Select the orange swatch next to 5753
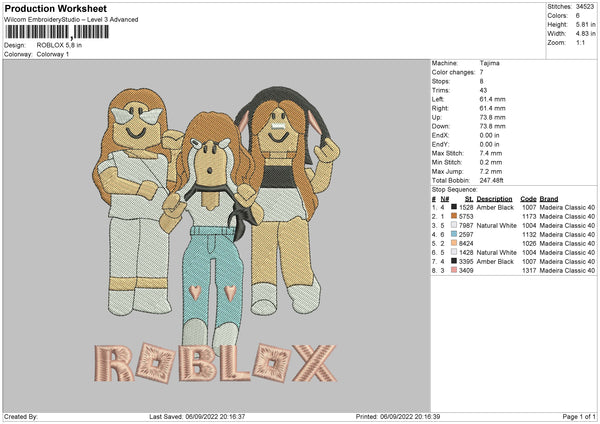600x424 pixels. tap(454, 216)
